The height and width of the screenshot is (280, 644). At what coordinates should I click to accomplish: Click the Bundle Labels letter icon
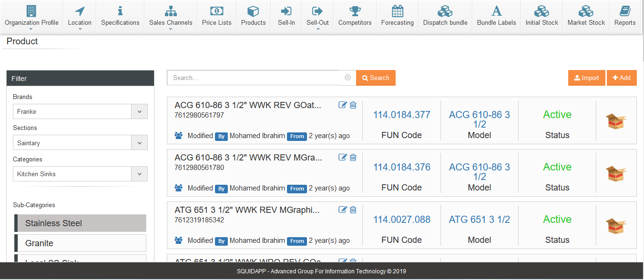tap(497, 11)
